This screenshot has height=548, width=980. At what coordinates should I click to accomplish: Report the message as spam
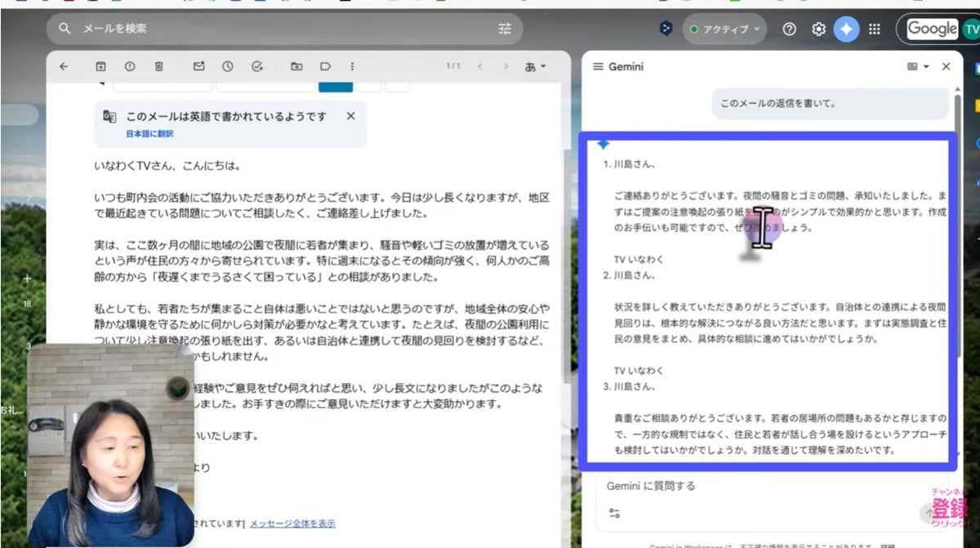coord(130,67)
